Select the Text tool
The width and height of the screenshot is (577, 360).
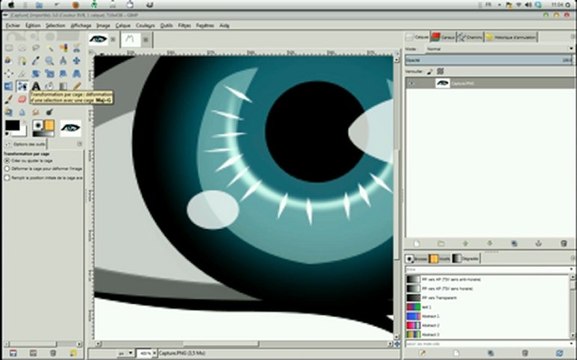(36, 87)
